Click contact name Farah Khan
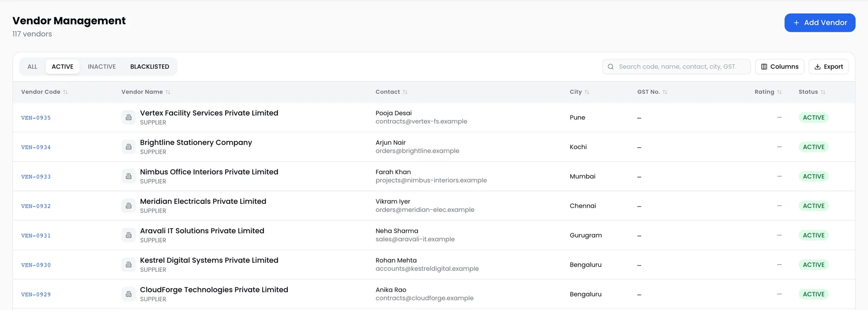 pos(393,172)
